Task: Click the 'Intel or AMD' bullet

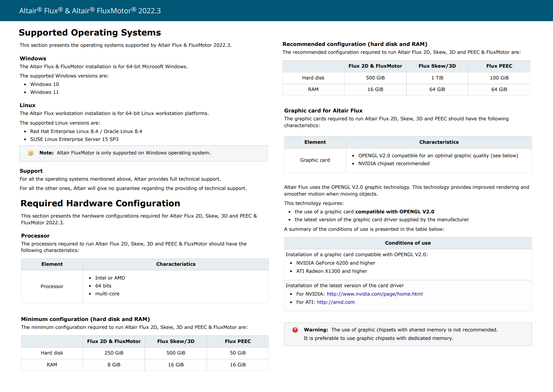Action: click(110, 278)
